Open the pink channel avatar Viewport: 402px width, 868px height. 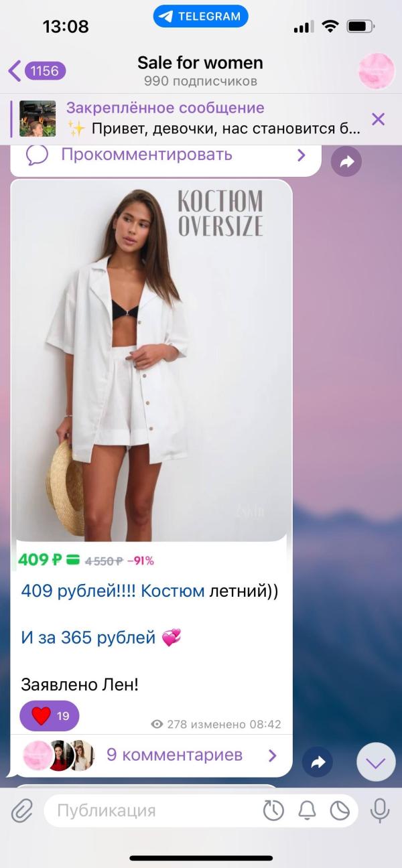pyautogui.click(x=377, y=71)
